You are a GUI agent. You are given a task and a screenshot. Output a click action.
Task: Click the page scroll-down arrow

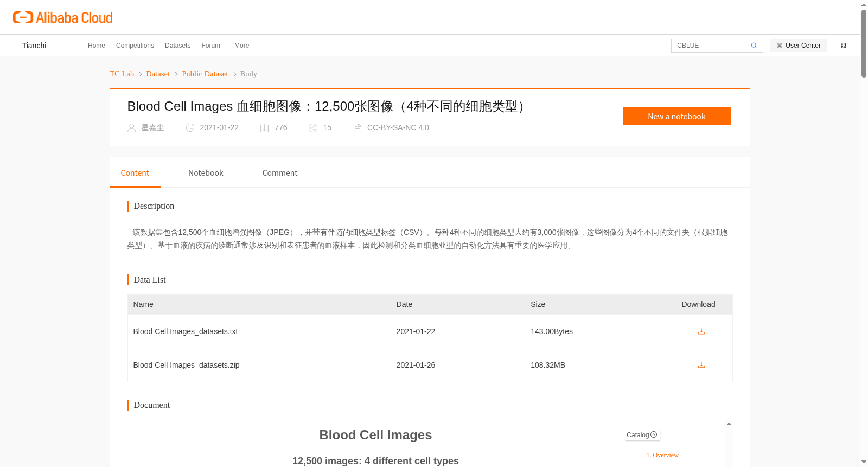tap(864, 462)
